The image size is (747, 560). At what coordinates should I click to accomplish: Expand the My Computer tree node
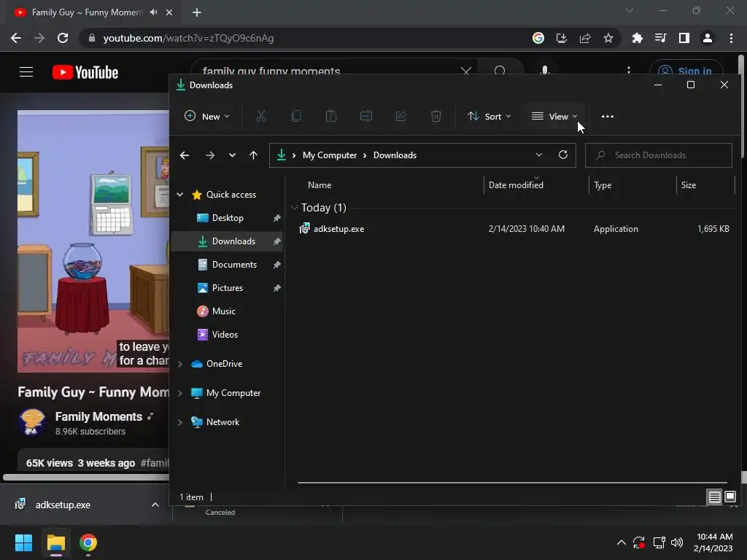tap(180, 393)
